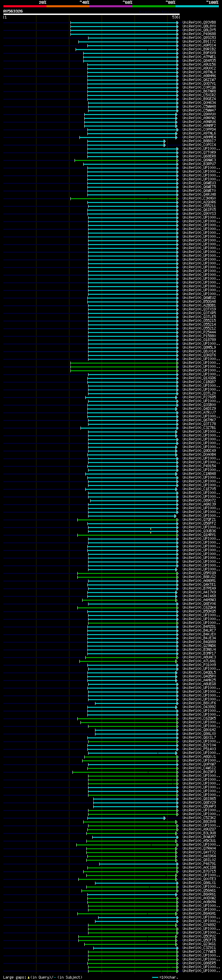Screen dimensions: 222x980
Task: Click label UniRef100_Q6XIL7
Action: [x=199, y=738]
